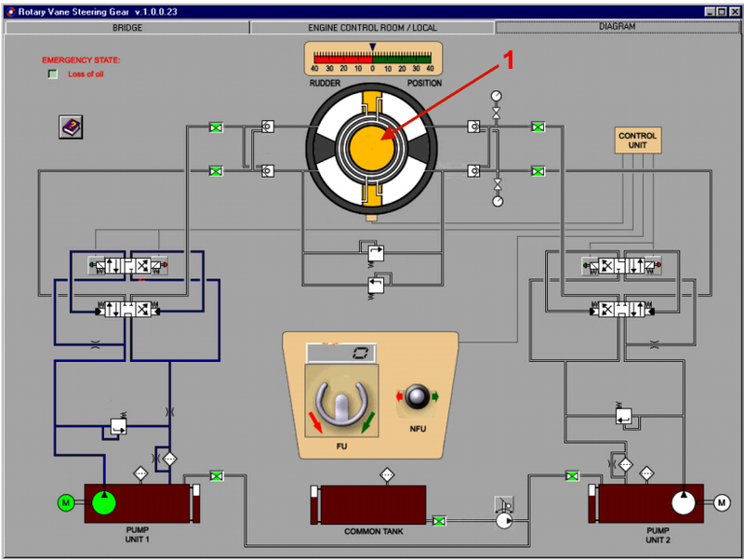Click the orange rotary vane rudder actuator center

coord(371,148)
